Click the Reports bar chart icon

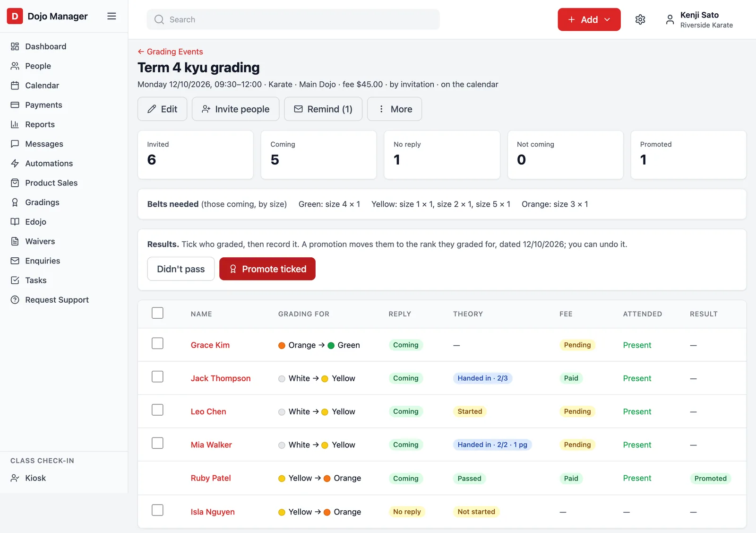(15, 124)
